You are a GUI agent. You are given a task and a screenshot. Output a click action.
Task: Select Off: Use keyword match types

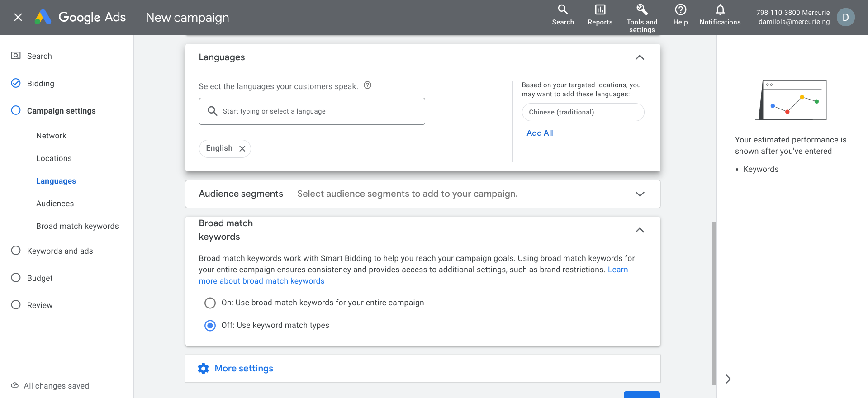click(210, 326)
